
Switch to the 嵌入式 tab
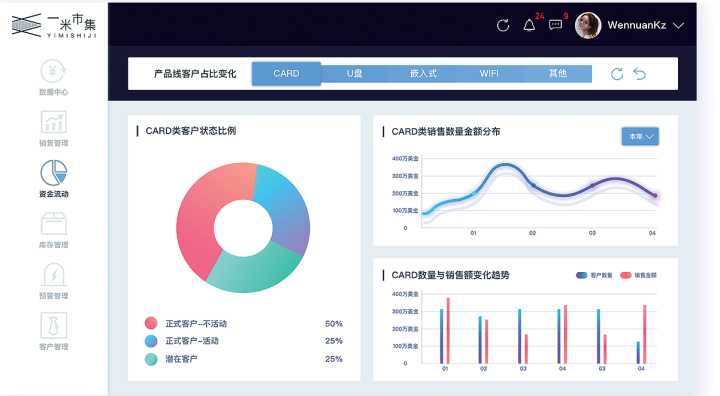(423, 74)
